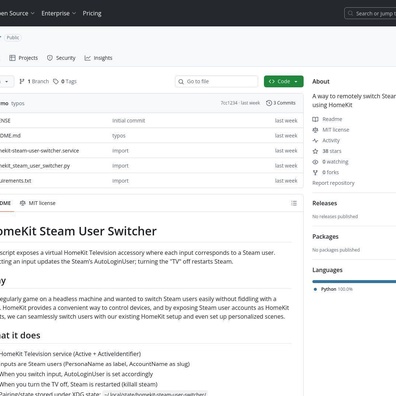Open the typos commit of README.md

(119, 136)
